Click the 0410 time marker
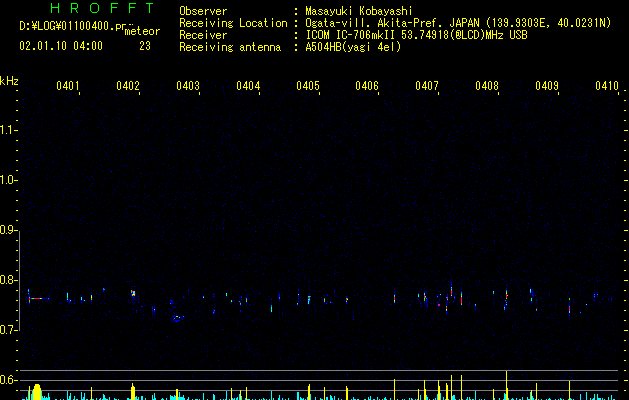 pyautogui.click(x=607, y=85)
